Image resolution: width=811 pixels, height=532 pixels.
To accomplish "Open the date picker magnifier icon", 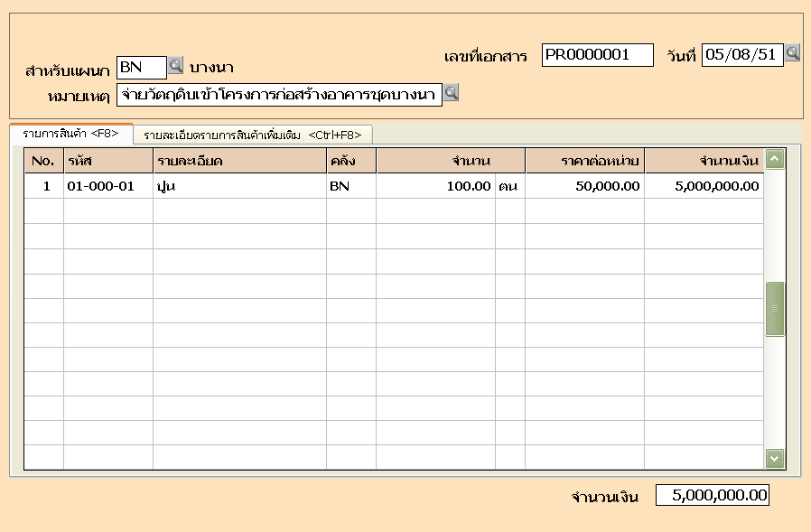I will tap(792, 53).
